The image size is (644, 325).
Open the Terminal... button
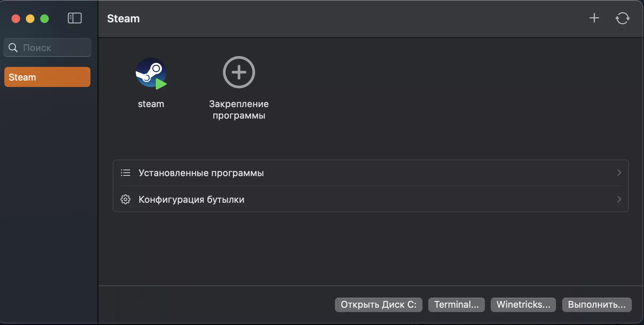point(456,305)
